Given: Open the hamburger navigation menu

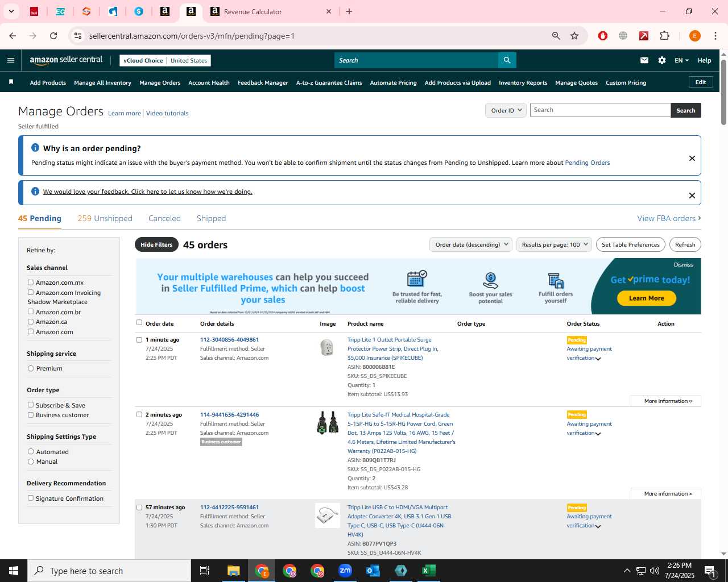Looking at the screenshot, I should (11, 60).
